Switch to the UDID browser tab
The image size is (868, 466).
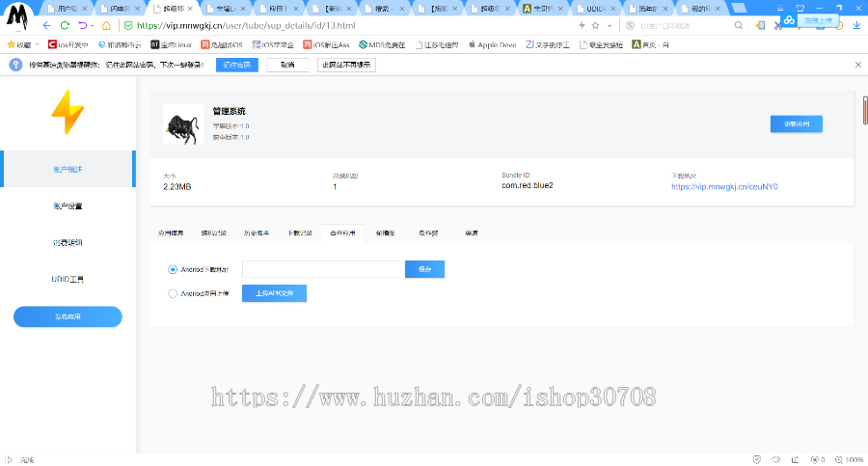point(595,9)
